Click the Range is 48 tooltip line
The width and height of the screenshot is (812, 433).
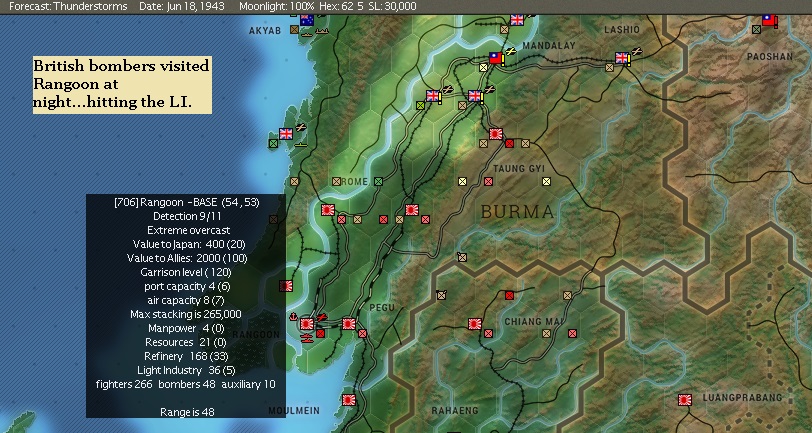[187, 412]
